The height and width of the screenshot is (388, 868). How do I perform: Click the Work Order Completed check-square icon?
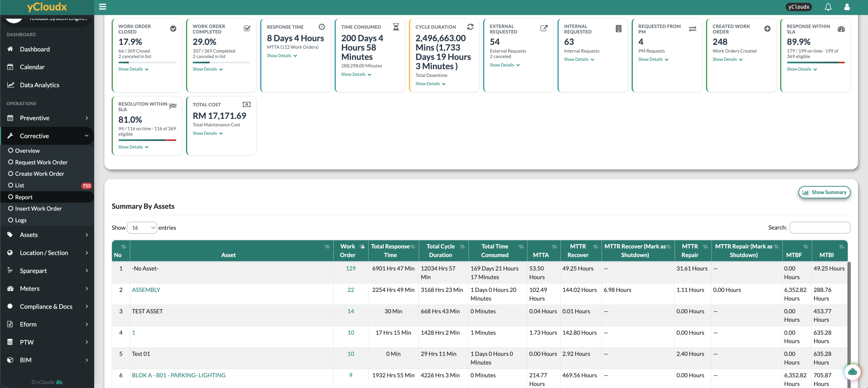247,29
